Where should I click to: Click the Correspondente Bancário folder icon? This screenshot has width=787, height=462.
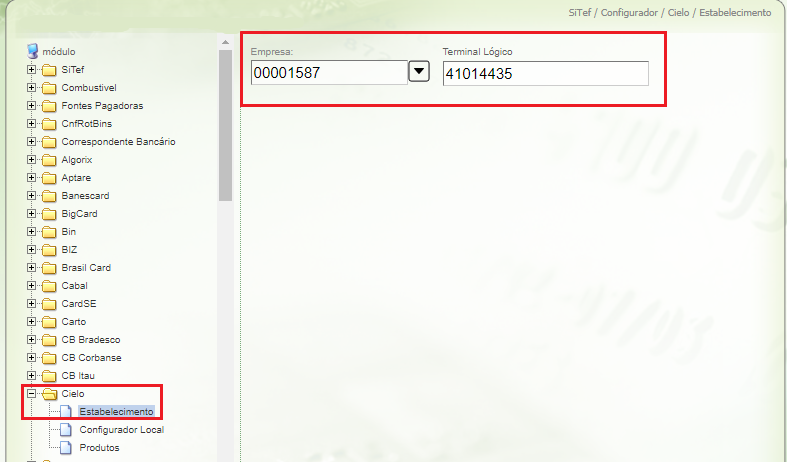pos(49,142)
